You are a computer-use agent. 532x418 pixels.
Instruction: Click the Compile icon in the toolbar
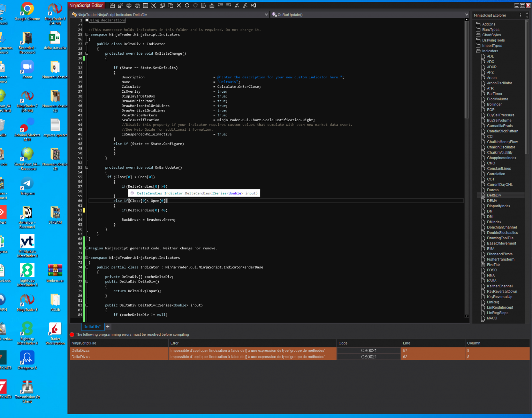point(212,5)
